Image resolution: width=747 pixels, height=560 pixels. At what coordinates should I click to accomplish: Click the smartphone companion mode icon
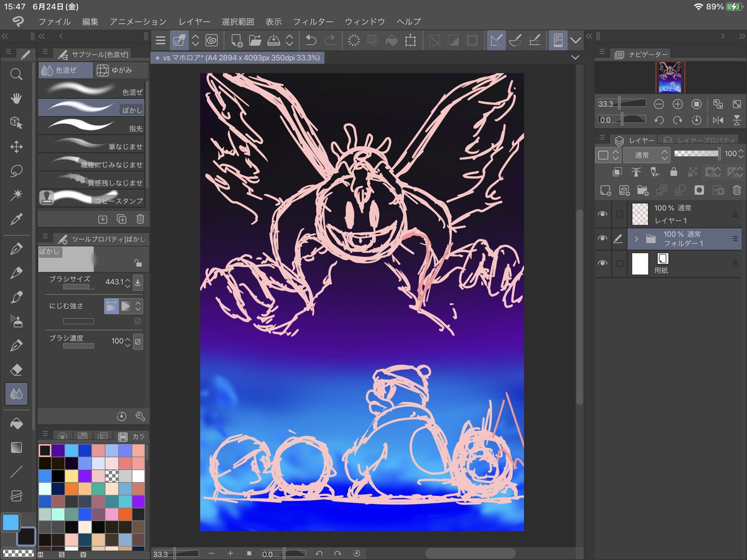(558, 40)
